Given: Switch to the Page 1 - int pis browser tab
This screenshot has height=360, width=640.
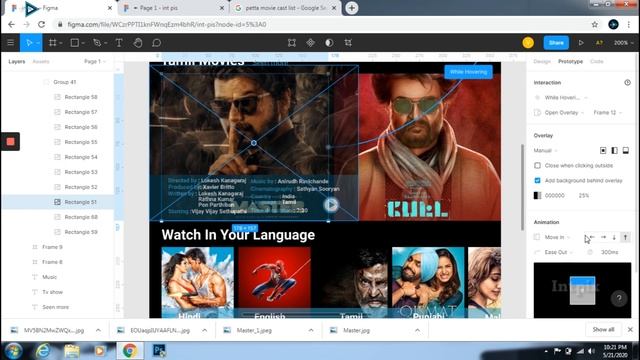Looking at the screenshot, I should point(173,8).
